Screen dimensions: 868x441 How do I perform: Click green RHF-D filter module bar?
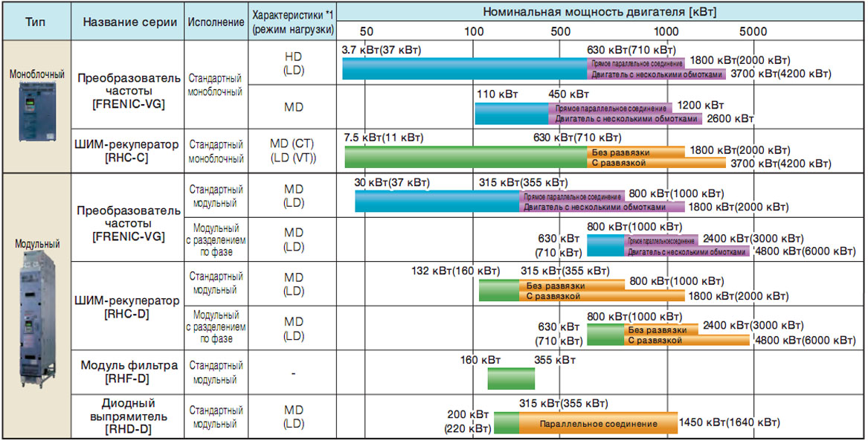[511, 379]
